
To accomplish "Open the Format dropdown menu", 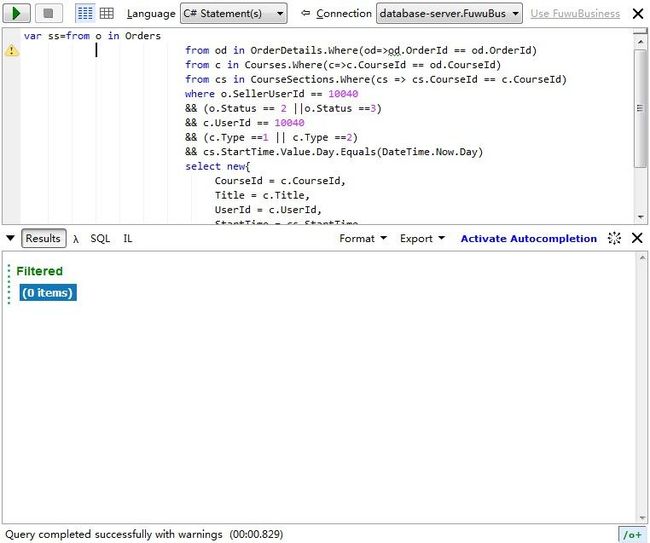I will (x=363, y=238).
